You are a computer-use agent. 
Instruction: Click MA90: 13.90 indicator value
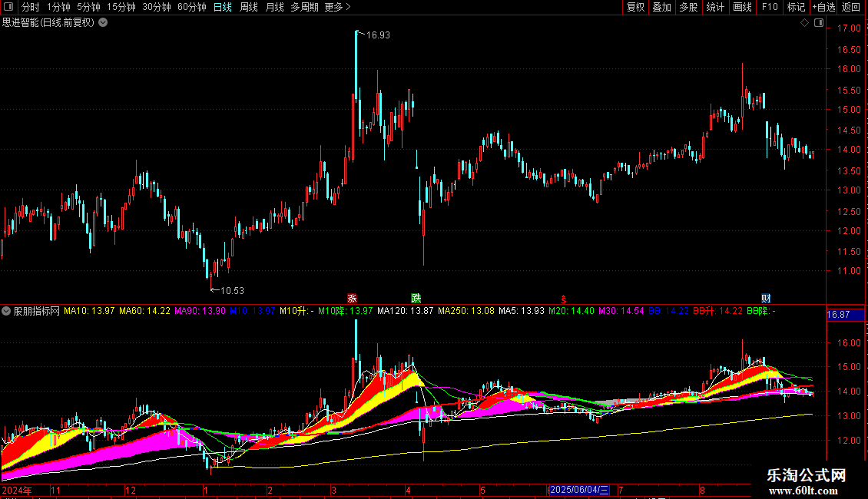[200, 311]
